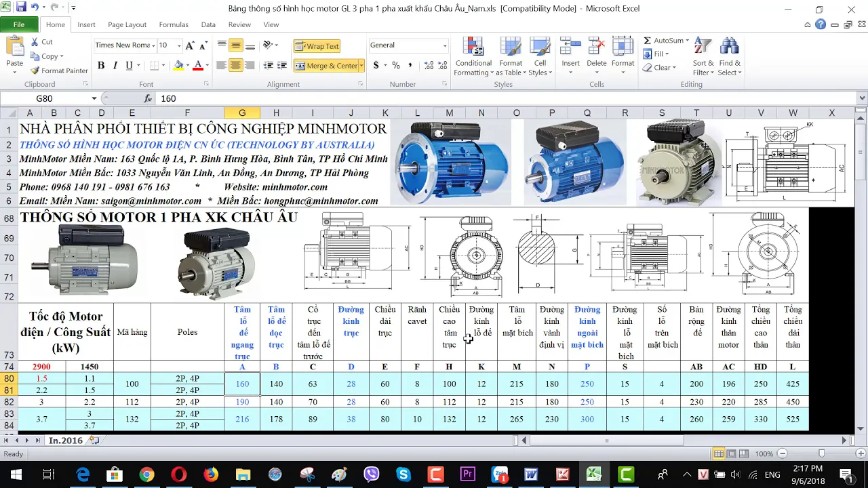Select bottom vertical alignment
Viewport: 868px width, 488px height.
[250, 45]
